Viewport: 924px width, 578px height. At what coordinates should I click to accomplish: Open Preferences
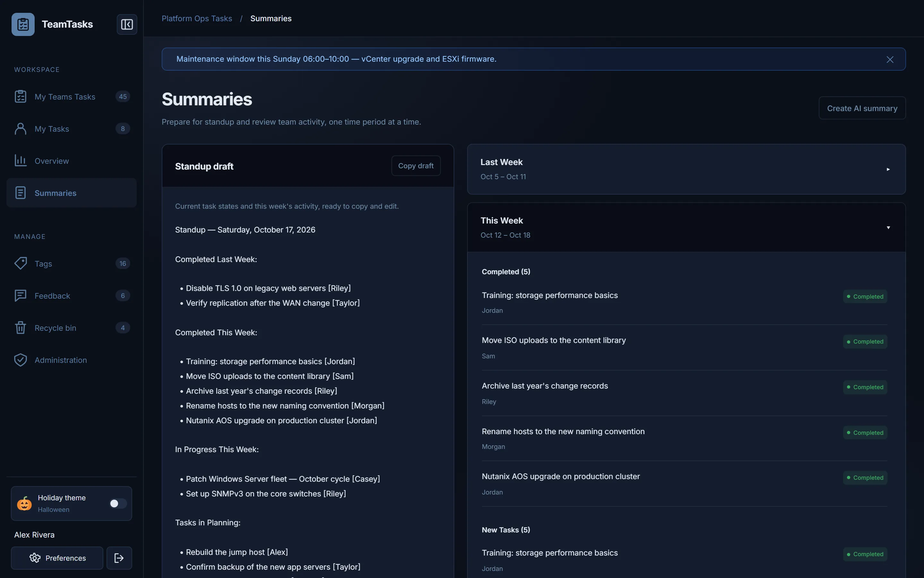[57, 558]
